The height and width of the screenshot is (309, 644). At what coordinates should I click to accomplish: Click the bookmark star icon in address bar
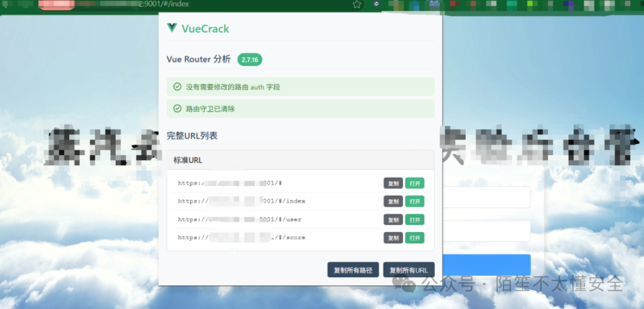coord(357,5)
